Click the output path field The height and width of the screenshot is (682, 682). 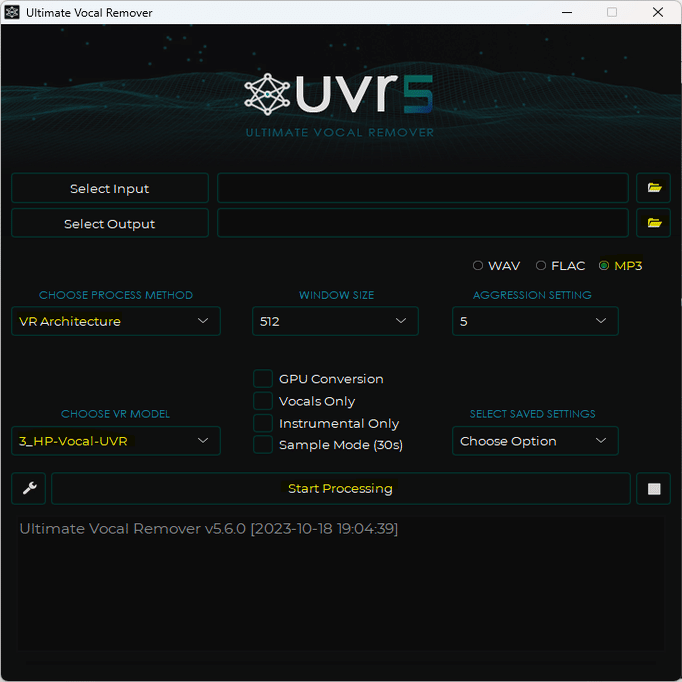pos(423,223)
